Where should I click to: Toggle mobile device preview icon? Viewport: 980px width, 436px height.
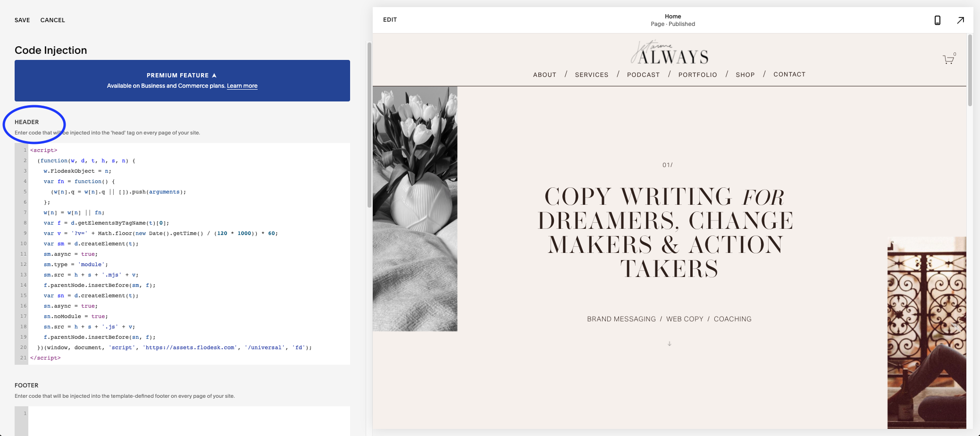938,20
